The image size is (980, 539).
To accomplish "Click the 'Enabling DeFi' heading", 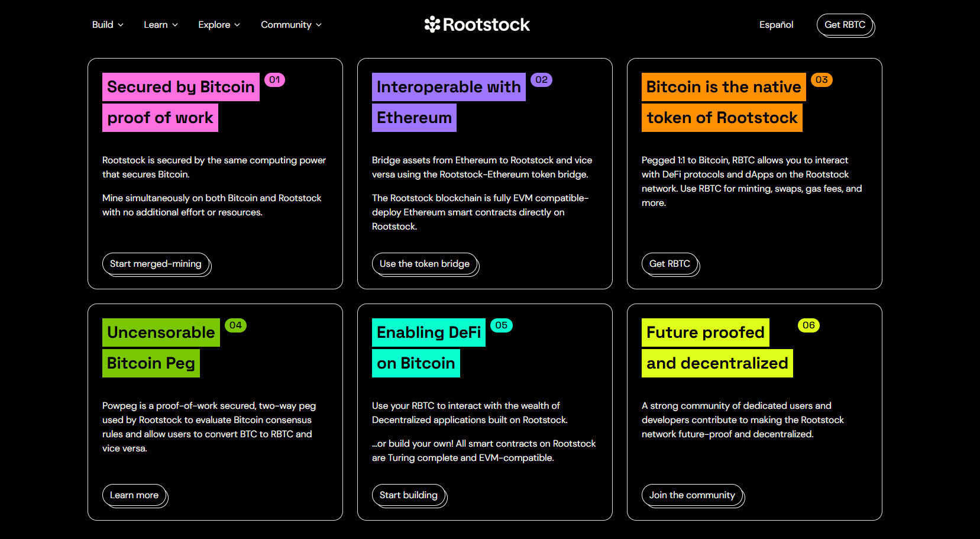I will click(x=429, y=333).
